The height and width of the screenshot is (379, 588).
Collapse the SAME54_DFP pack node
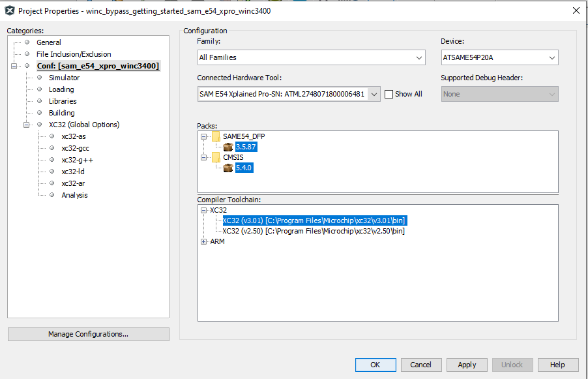click(203, 136)
